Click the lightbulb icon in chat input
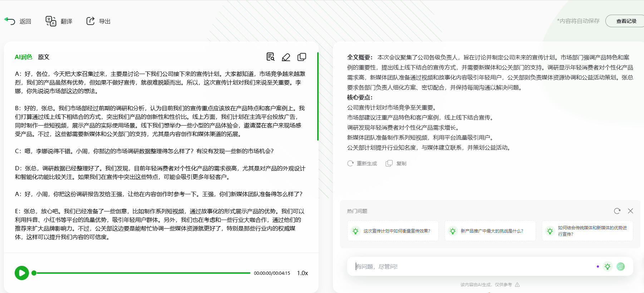The width and height of the screenshot is (644, 293). coord(608,267)
